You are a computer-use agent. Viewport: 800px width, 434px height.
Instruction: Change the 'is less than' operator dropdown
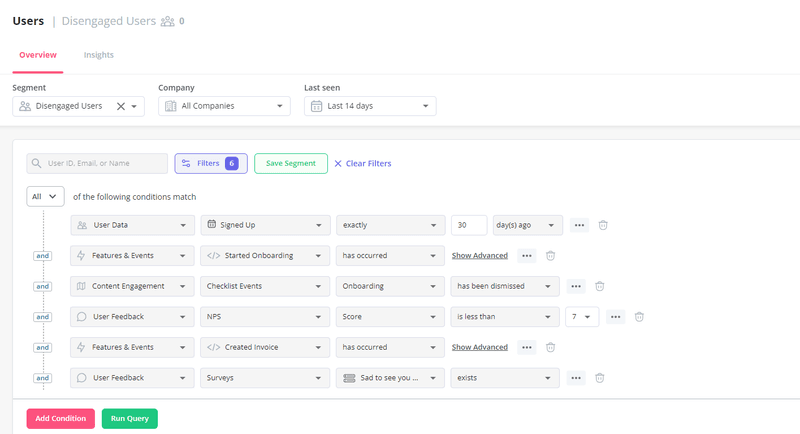[504, 317]
